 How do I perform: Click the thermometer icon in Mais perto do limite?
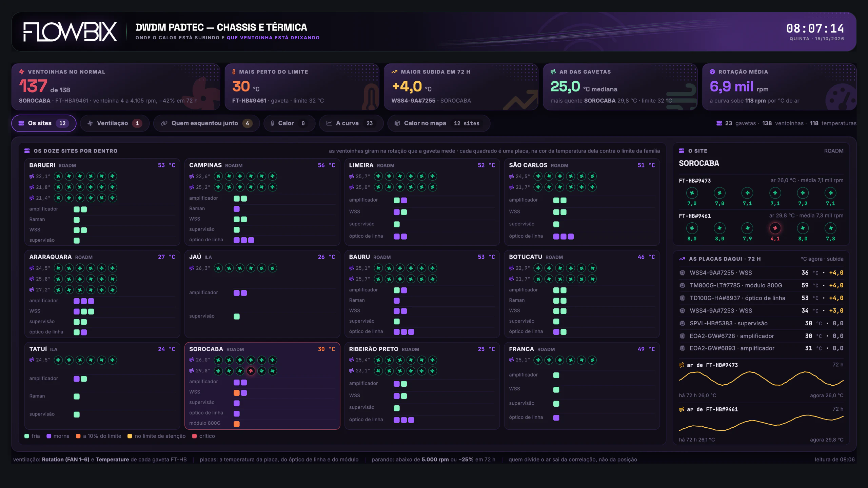(234, 72)
